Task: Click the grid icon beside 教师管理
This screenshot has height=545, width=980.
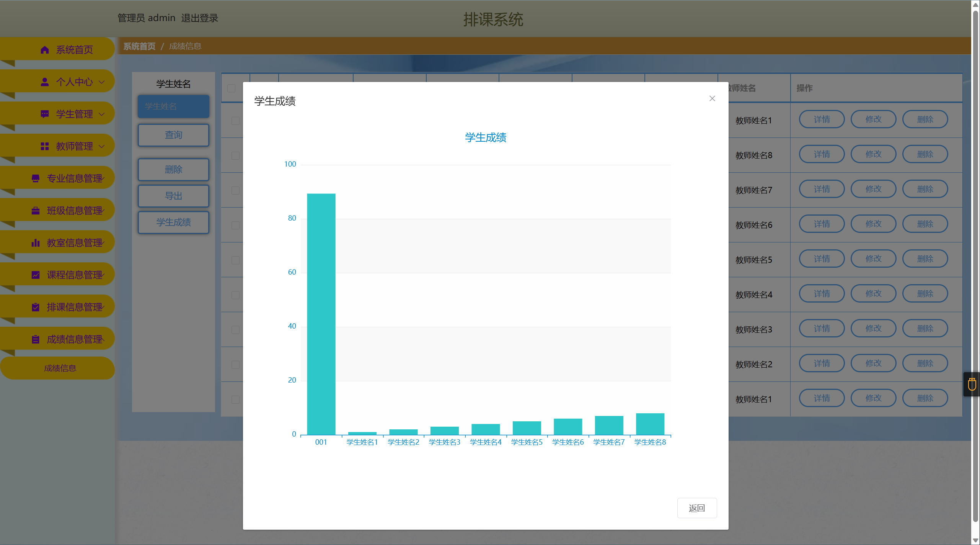Action: click(x=45, y=146)
